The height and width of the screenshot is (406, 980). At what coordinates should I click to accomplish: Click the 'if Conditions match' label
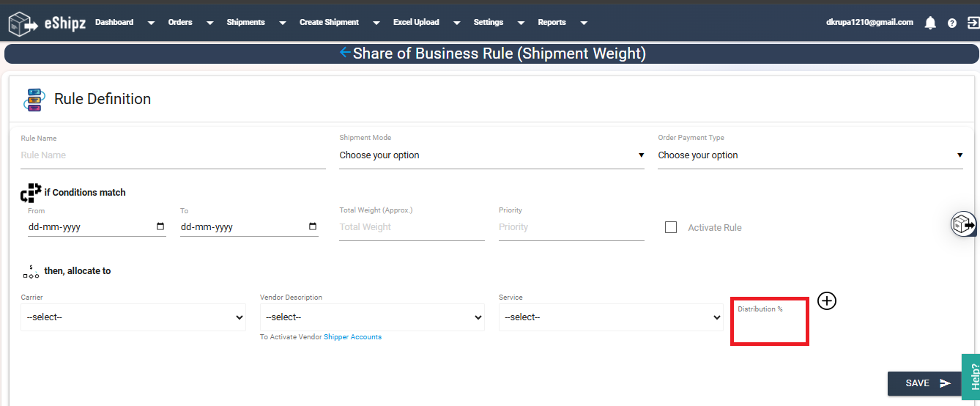[85, 193]
